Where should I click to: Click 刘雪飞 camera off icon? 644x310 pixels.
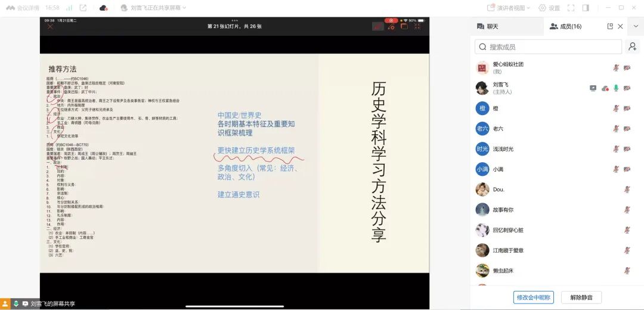tap(627, 88)
